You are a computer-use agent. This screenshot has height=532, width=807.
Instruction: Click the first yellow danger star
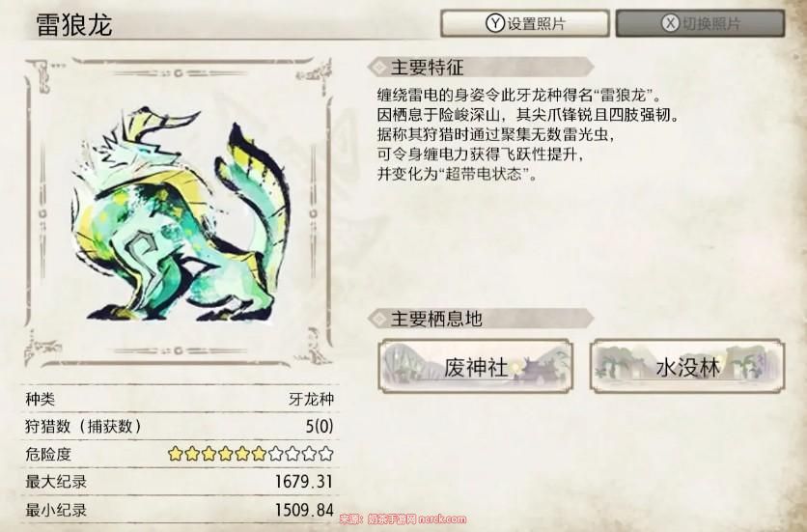pyautogui.click(x=176, y=454)
